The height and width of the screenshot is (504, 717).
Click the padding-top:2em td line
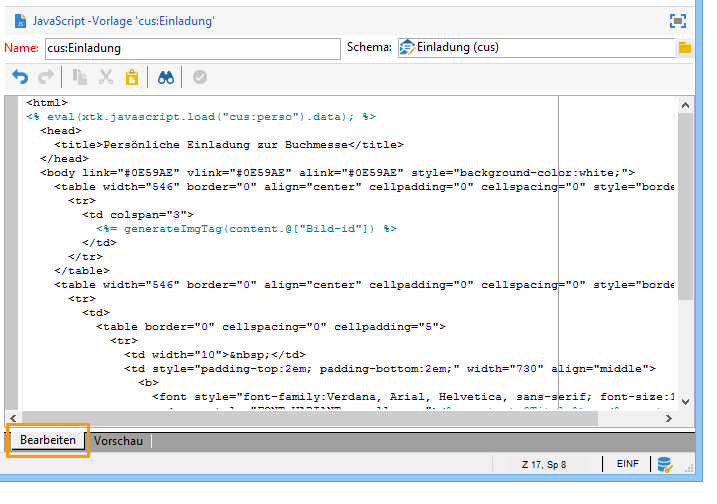(390, 369)
